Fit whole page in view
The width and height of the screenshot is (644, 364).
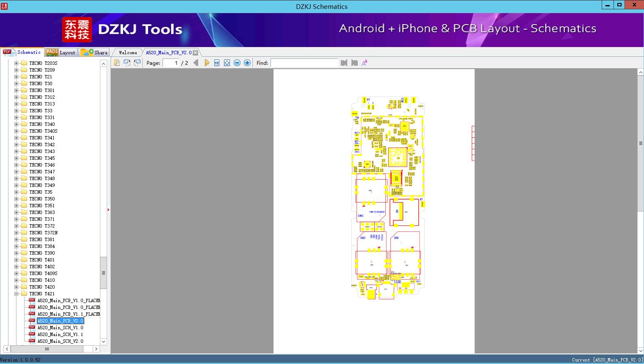click(227, 63)
